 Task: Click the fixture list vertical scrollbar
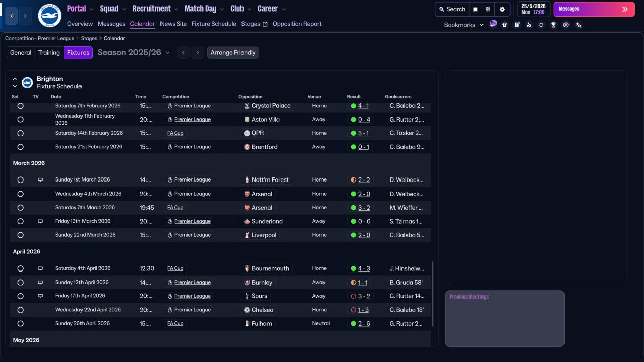tap(433, 294)
